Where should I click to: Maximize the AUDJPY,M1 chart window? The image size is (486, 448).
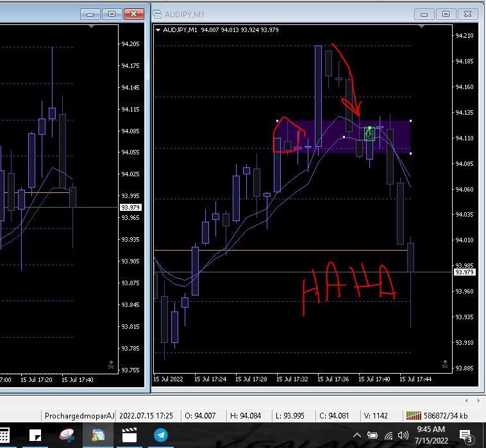pos(446,13)
